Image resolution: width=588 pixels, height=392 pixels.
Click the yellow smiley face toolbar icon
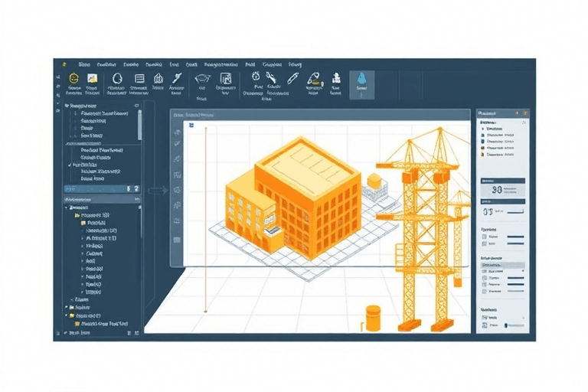click(x=73, y=78)
